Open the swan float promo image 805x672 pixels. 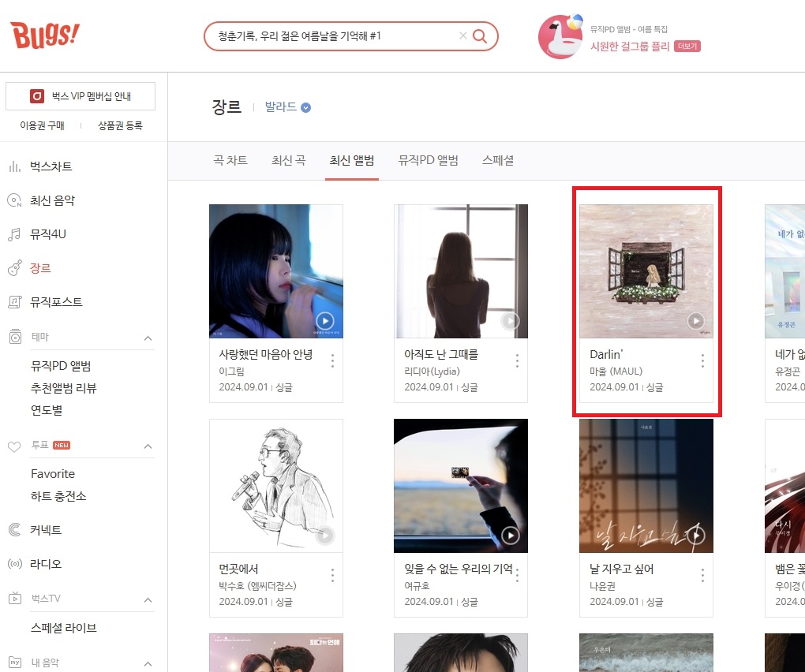tap(560, 37)
